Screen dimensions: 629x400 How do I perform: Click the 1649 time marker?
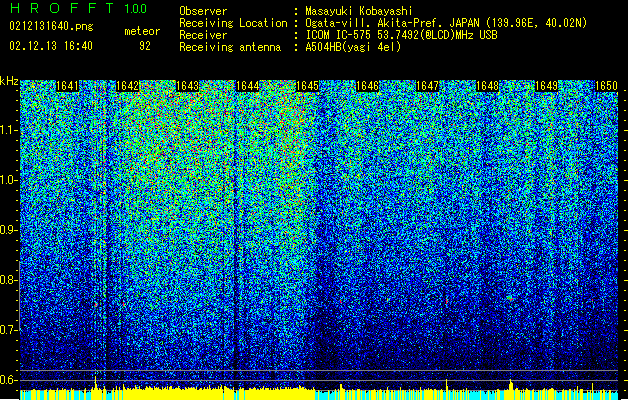tap(547, 86)
